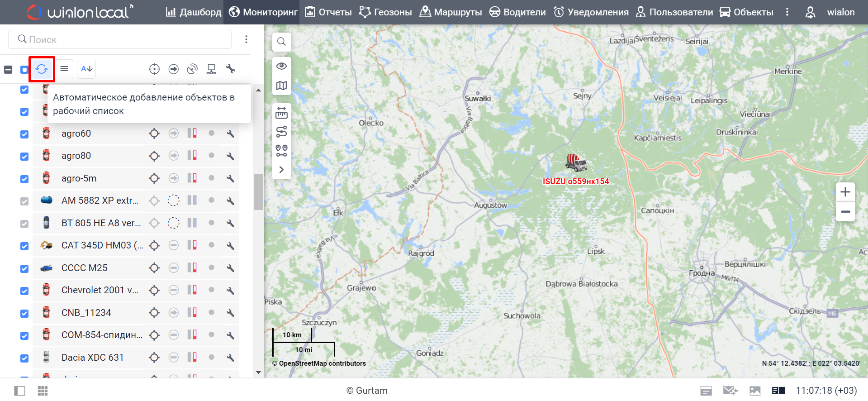Uncheck the Dacia XDC 631 checkbox
This screenshot has height=401, width=868.
(24, 358)
